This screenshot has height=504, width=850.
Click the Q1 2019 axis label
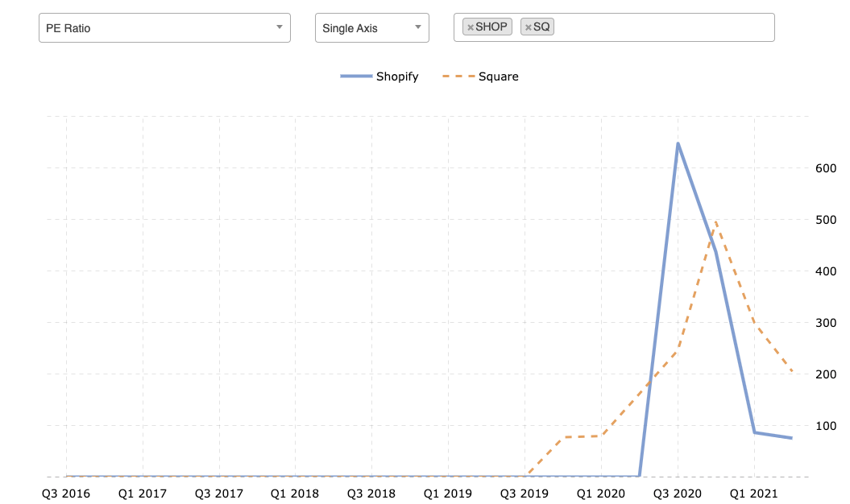click(448, 494)
